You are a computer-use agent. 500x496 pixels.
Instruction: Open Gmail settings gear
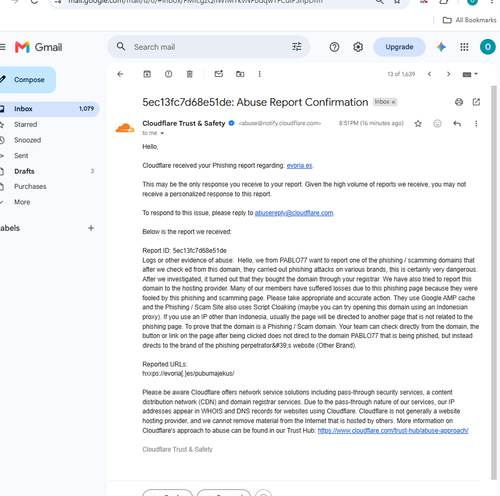point(358,47)
